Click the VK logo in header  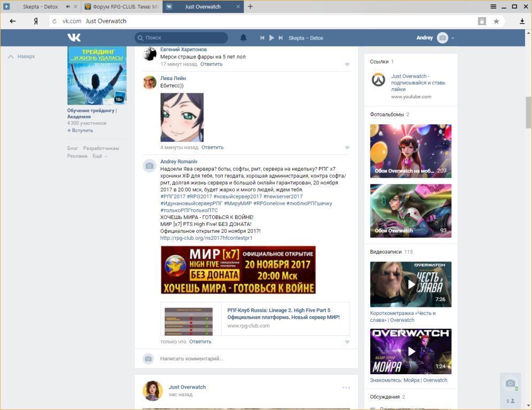point(74,38)
